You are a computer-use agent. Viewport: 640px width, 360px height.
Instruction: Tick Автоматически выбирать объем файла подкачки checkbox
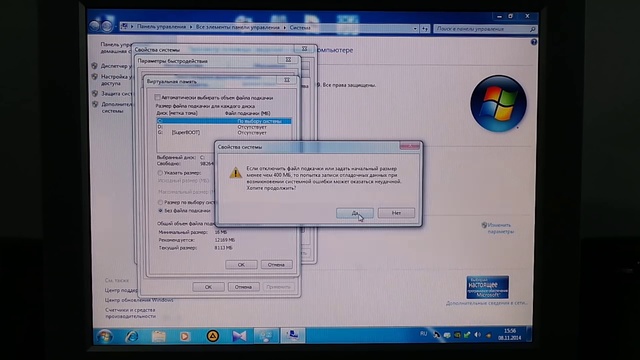coord(157,98)
